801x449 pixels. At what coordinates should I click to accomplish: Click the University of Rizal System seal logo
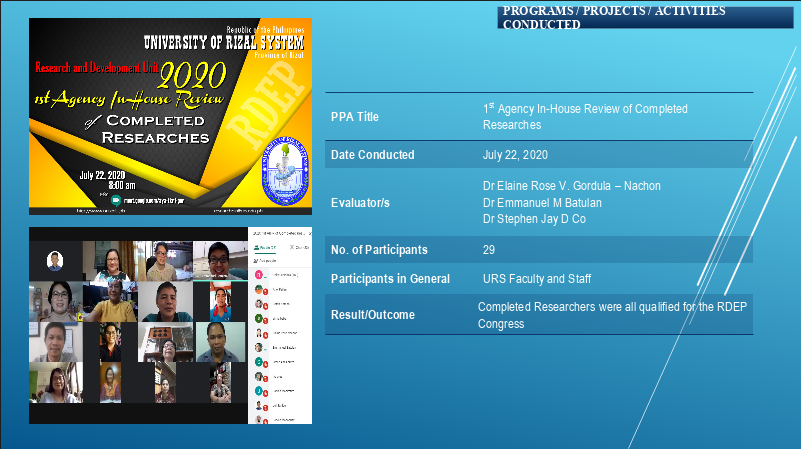point(285,171)
